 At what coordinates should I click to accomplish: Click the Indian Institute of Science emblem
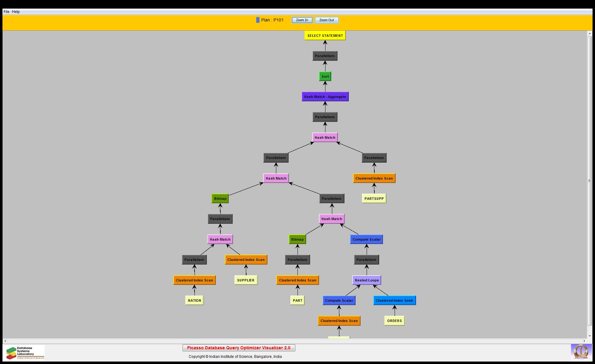581,352
